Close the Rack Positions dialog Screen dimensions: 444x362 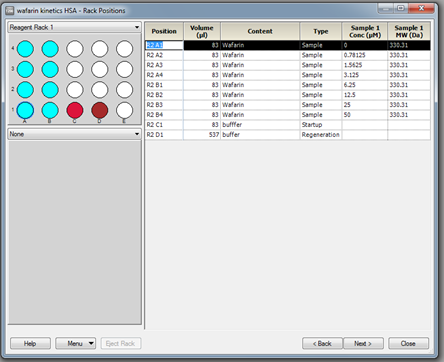point(408,343)
